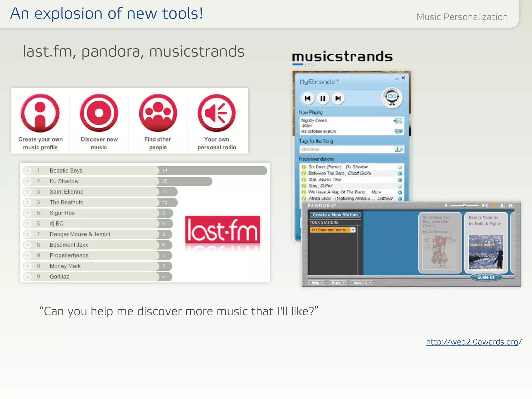The image size is (532, 399).
Task: Click the 'Find other people' group icon
Action: point(158,113)
